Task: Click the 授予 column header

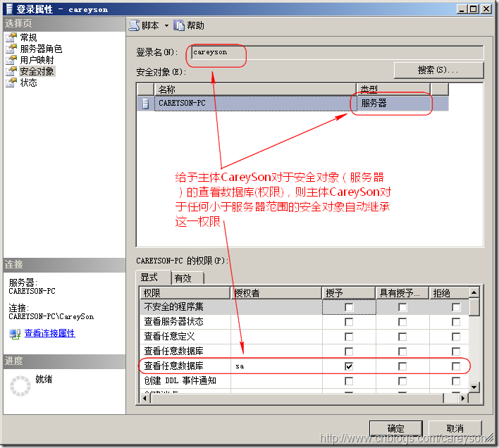Action: 349,293
